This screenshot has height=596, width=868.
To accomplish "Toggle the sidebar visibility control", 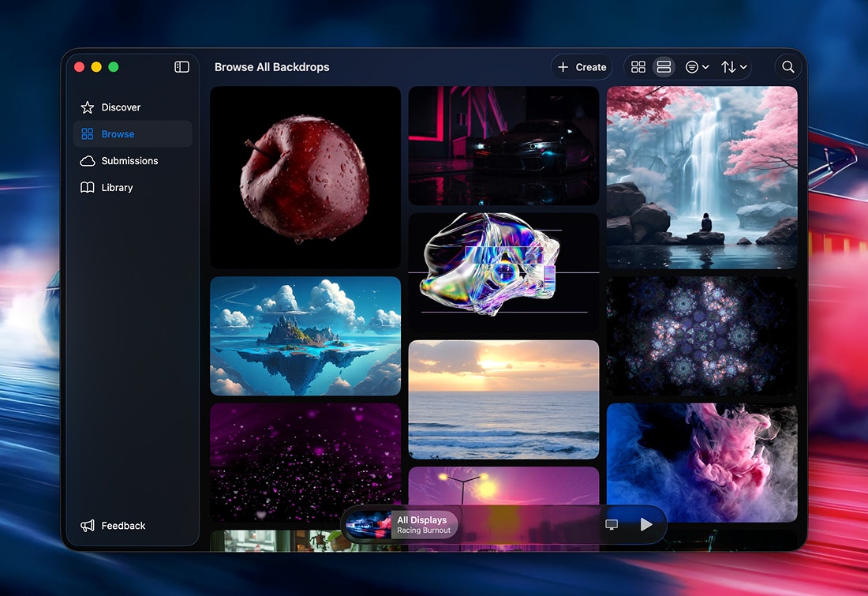I will [181, 67].
